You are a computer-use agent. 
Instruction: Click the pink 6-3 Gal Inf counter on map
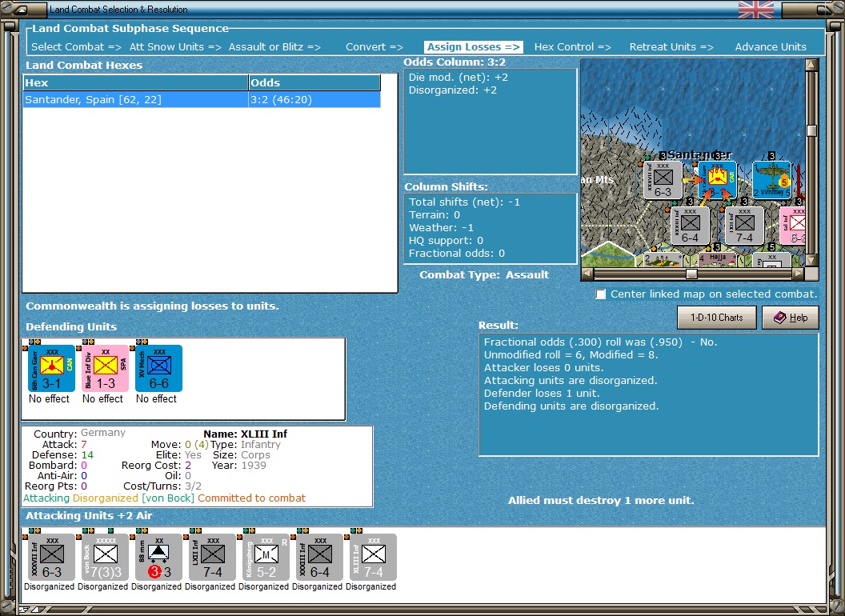(793, 226)
